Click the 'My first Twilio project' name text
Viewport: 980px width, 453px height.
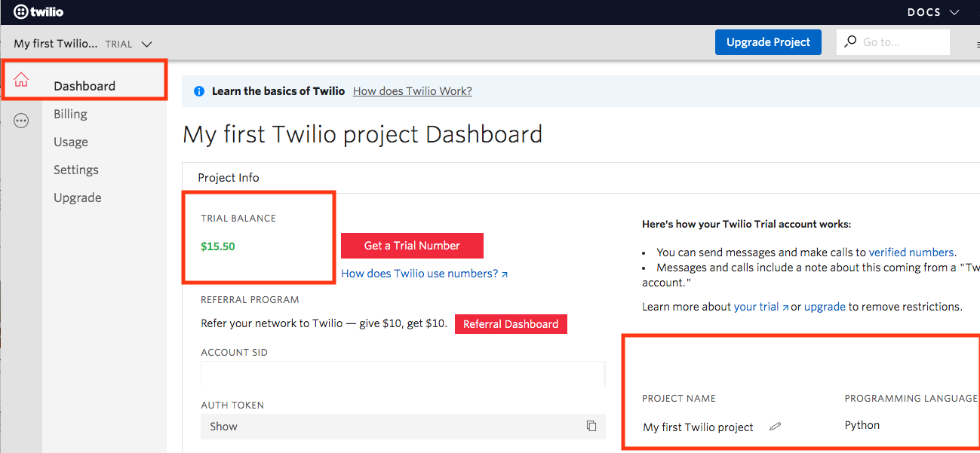click(x=698, y=427)
